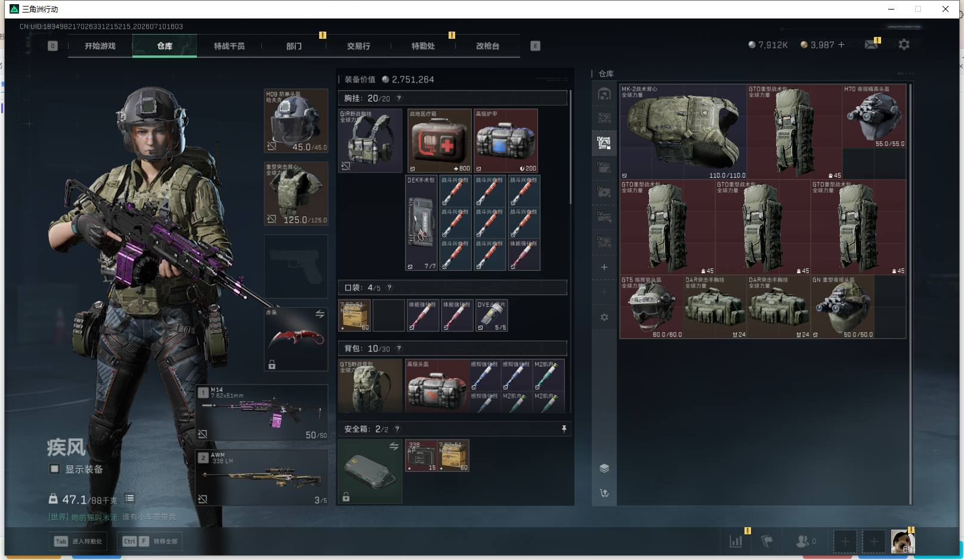Screen dimensions: 964x560
Task: Open the 特战干员 tab
Action: click(x=229, y=46)
